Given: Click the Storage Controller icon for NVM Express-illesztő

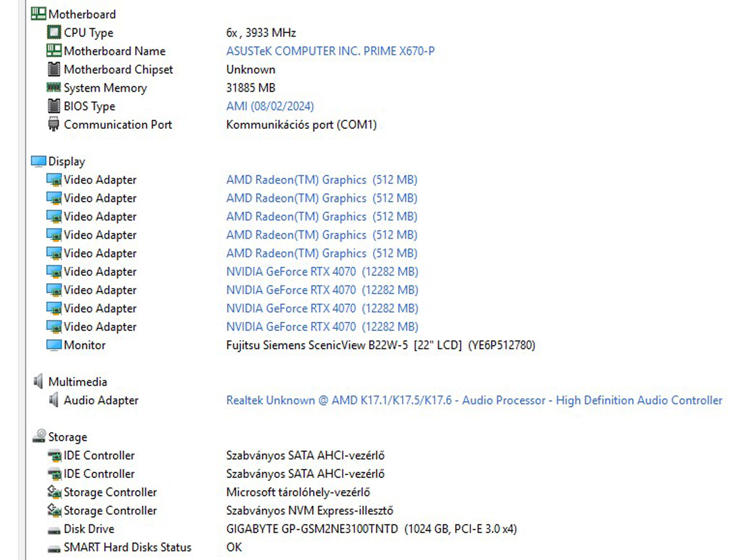Looking at the screenshot, I should click(x=54, y=511).
